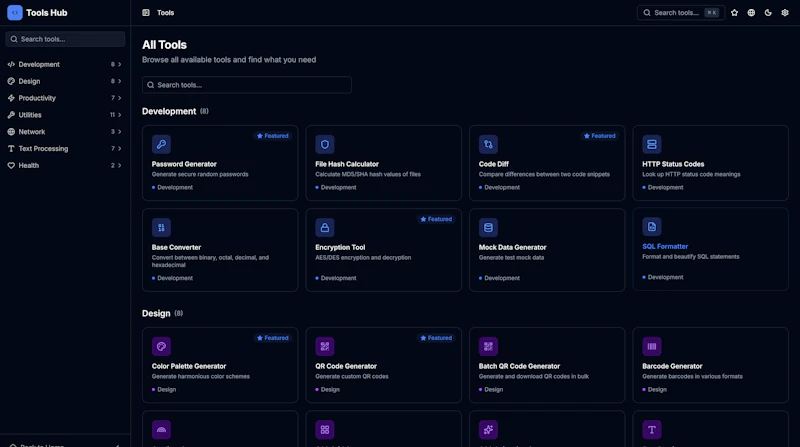Expand the Health category chevron
Image resolution: width=800 pixels, height=447 pixels.
pyautogui.click(x=119, y=165)
